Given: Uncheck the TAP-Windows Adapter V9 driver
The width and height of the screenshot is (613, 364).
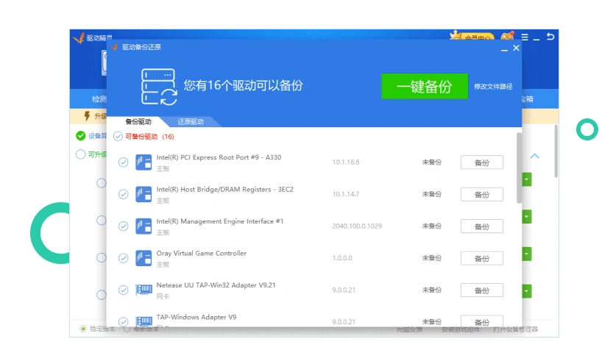Looking at the screenshot, I should 123,322.
